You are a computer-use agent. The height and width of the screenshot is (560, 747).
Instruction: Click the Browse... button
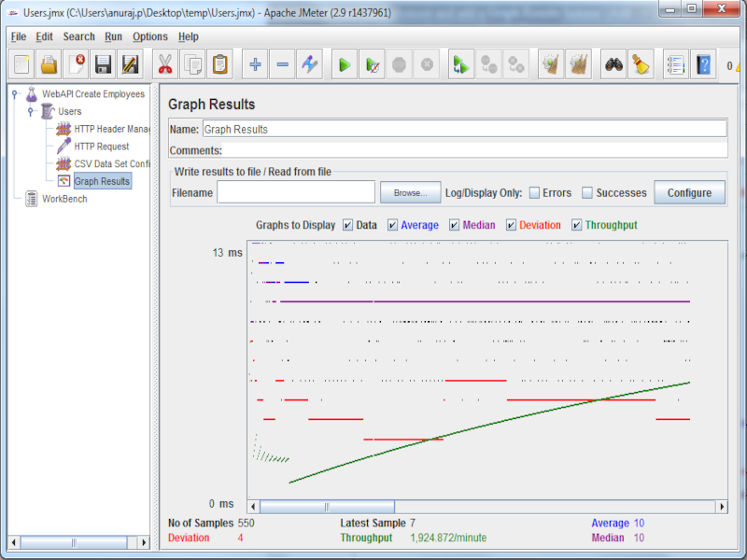point(410,193)
